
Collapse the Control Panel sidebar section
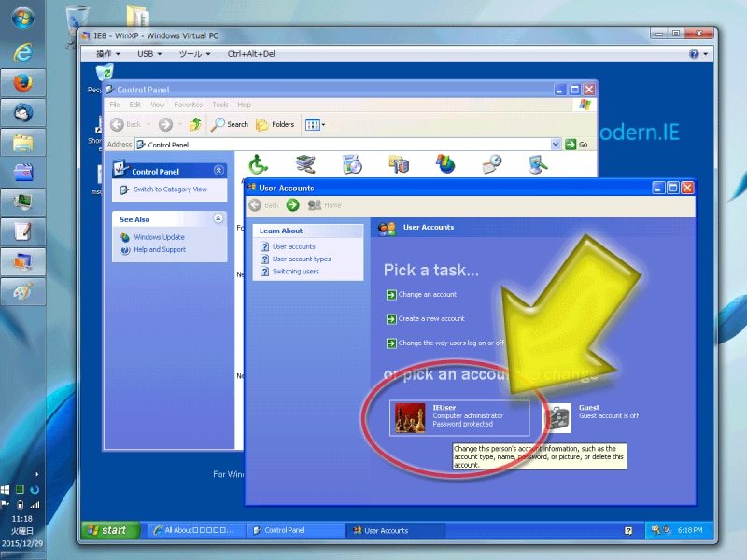pos(218,171)
